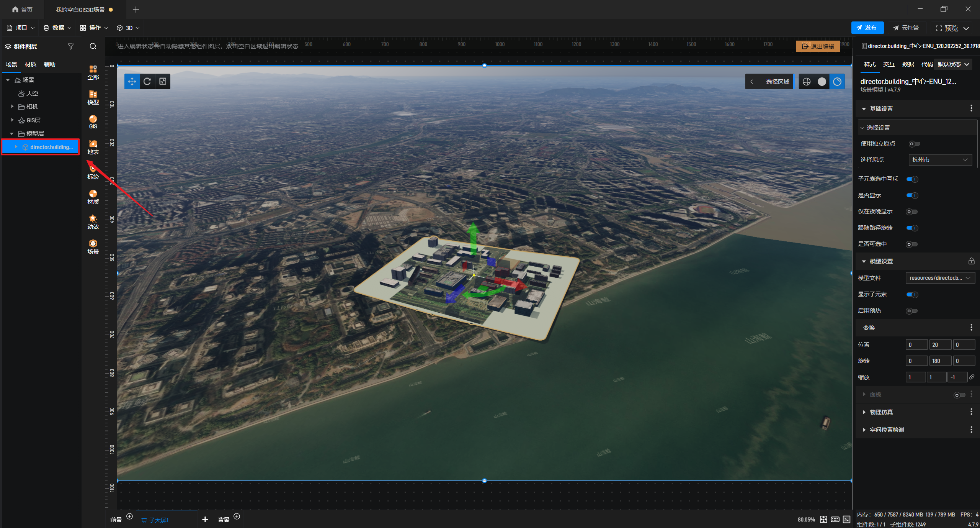This screenshot has width=980, height=528.
Task: Select the rotate tool in viewport
Action: (x=147, y=82)
